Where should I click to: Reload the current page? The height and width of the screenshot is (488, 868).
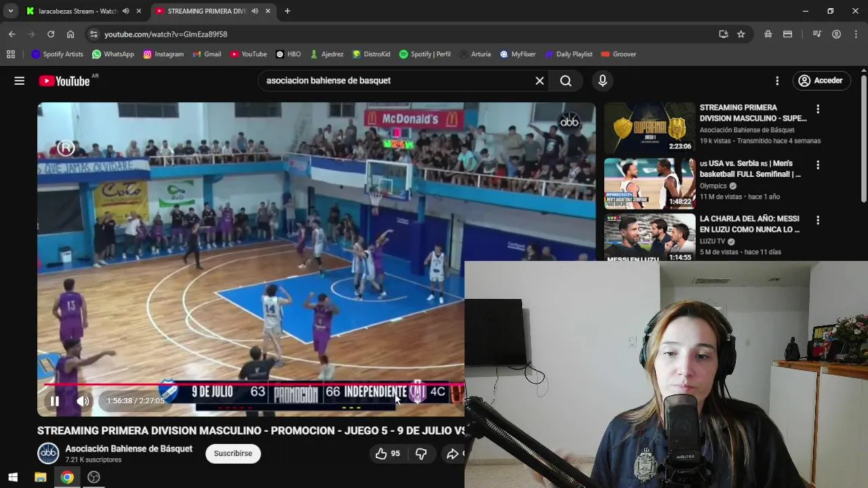(x=51, y=34)
